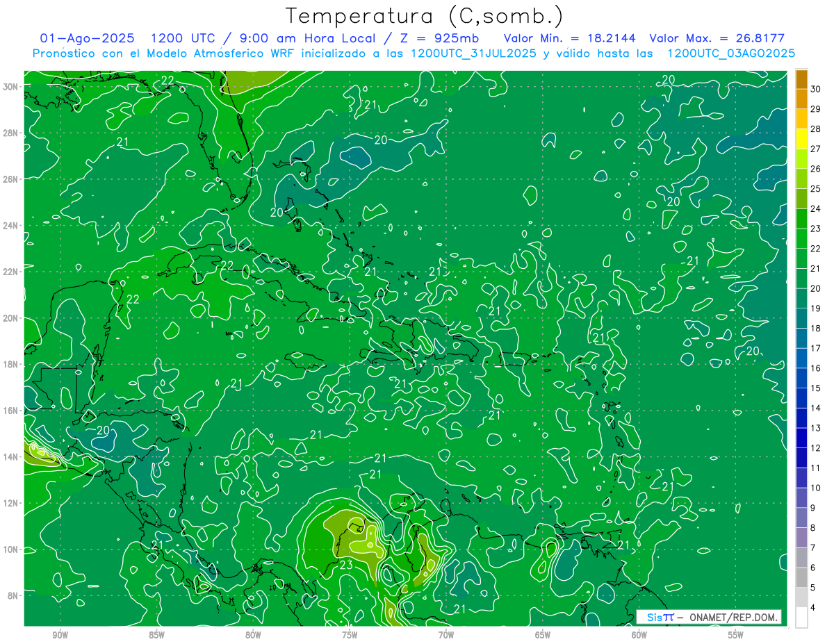This screenshot has width=834, height=644.
Task: Select the green legend swatch between 22 and 23
Action: click(x=801, y=238)
